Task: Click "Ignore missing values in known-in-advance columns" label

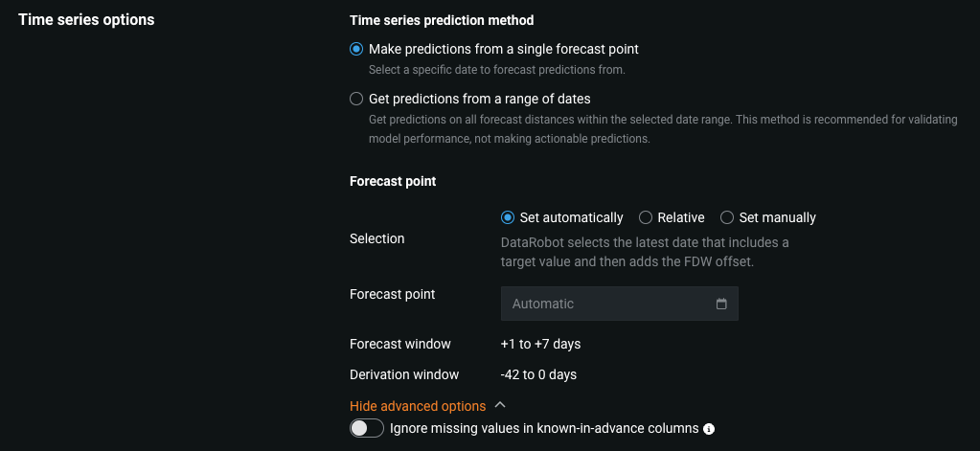Action: [544, 428]
